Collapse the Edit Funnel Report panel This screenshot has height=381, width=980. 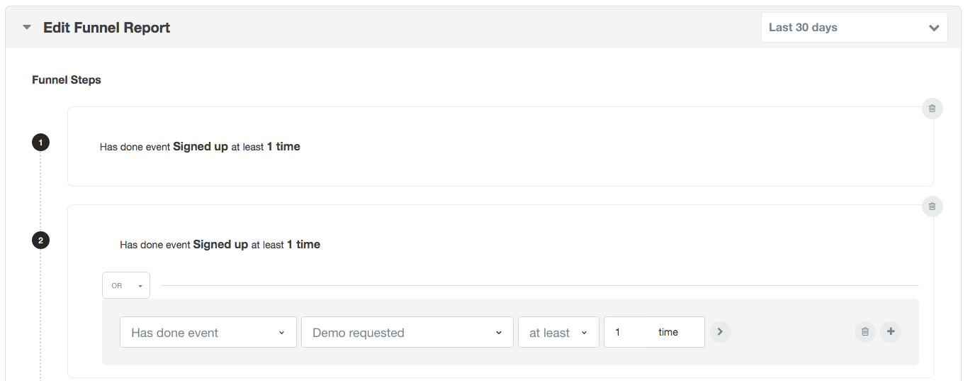coord(27,28)
